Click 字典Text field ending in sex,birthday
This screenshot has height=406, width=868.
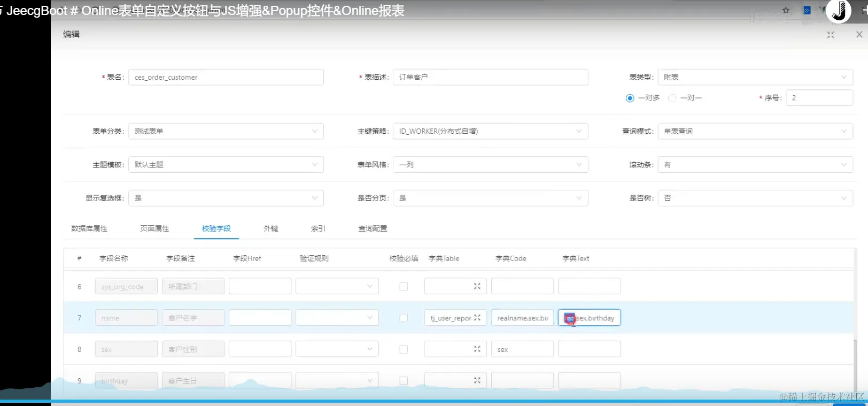[589, 318]
